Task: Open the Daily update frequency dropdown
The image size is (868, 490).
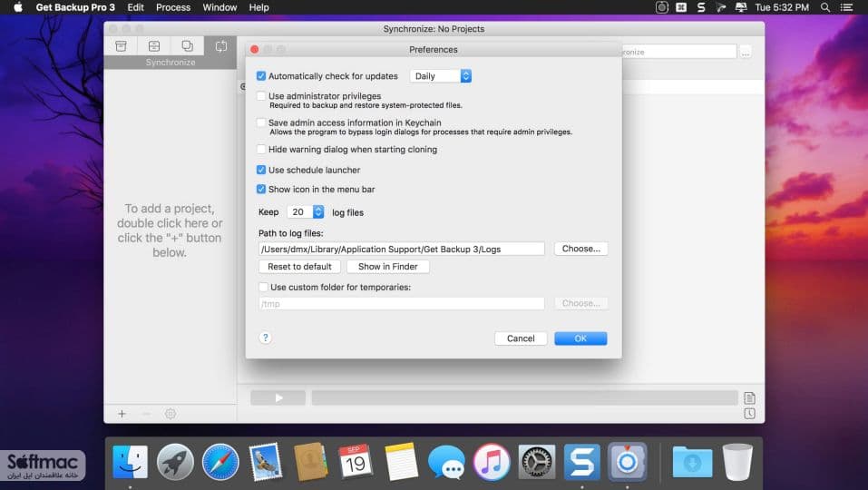Action: pyautogui.click(x=441, y=76)
